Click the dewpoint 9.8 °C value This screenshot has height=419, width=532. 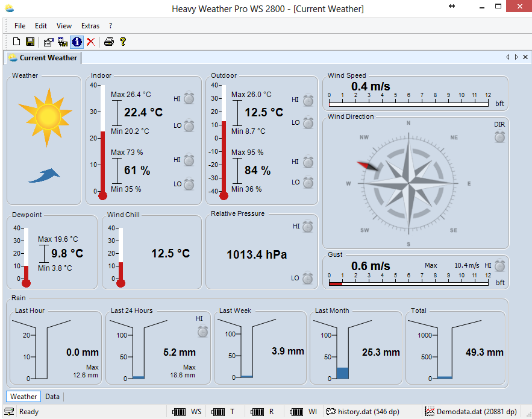click(67, 253)
